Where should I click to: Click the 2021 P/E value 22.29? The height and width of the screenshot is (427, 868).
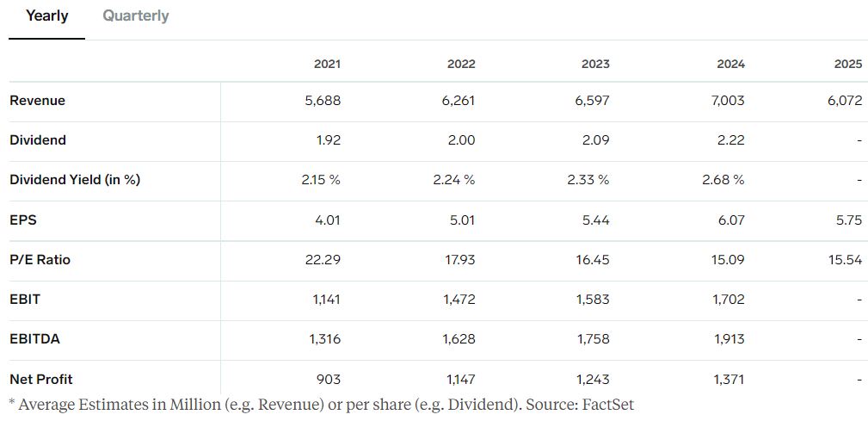coord(323,260)
